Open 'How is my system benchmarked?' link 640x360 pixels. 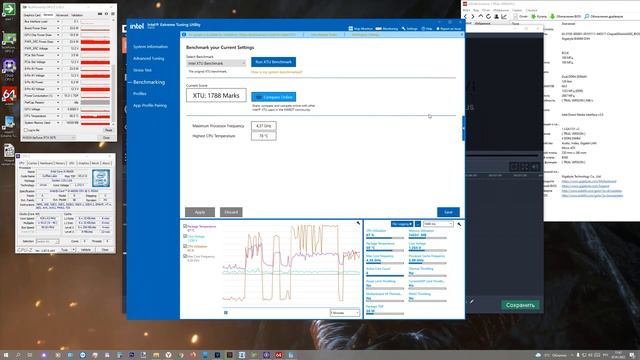click(x=277, y=72)
